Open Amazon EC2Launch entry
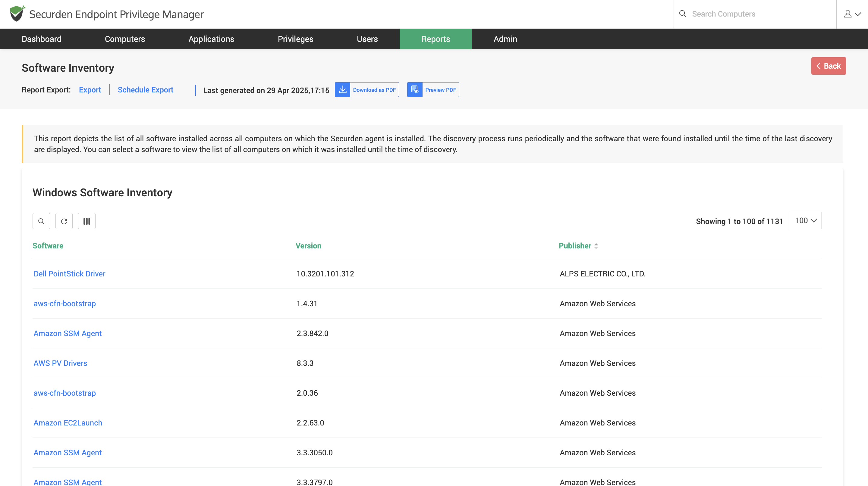868x486 pixels. click(68, 423)
